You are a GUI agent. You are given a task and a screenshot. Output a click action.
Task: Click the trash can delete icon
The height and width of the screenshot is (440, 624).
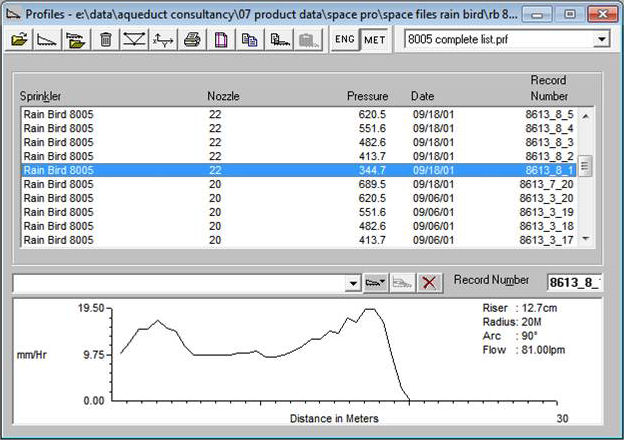click(x=105, y=39)
